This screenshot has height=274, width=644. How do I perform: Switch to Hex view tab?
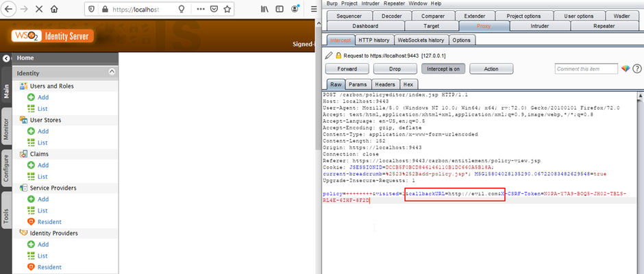coord(408,84)
